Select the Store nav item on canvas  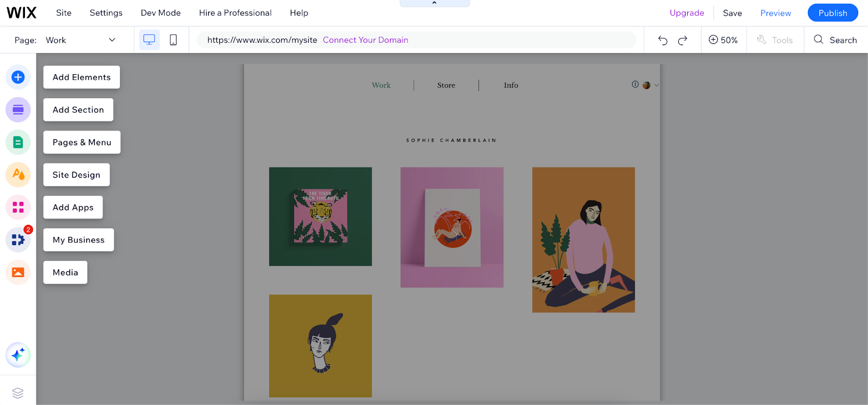coord(446,85)
